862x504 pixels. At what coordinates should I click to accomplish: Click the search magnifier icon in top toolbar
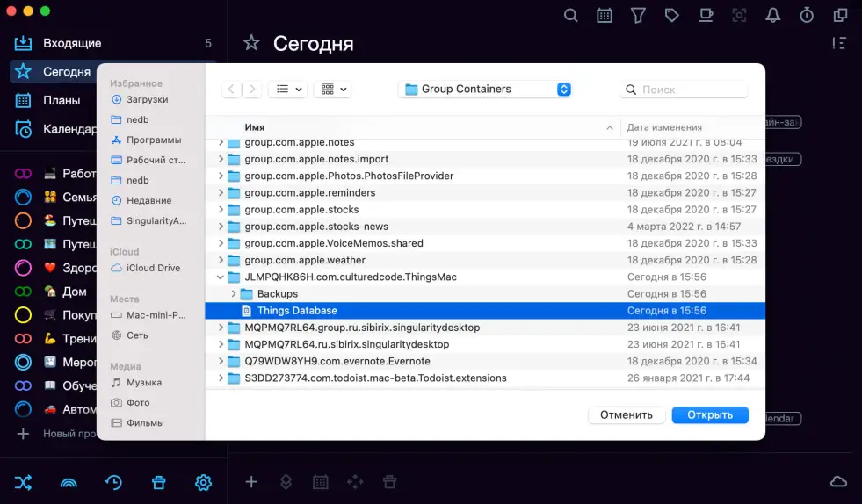pos(571,16)
